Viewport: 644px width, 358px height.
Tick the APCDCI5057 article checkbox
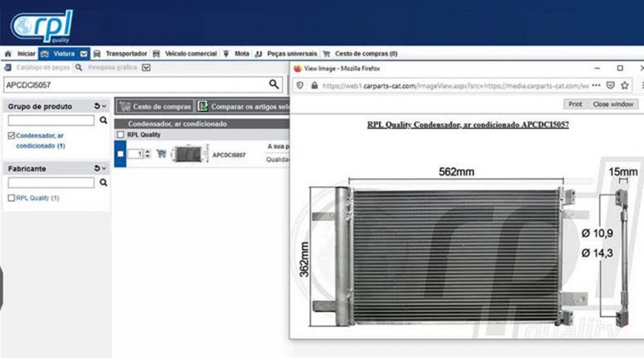click(120, 154)
